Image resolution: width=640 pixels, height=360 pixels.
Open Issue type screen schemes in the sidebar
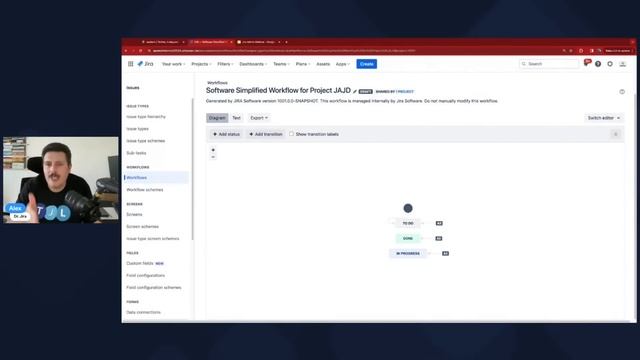click(x=153, y=239)
